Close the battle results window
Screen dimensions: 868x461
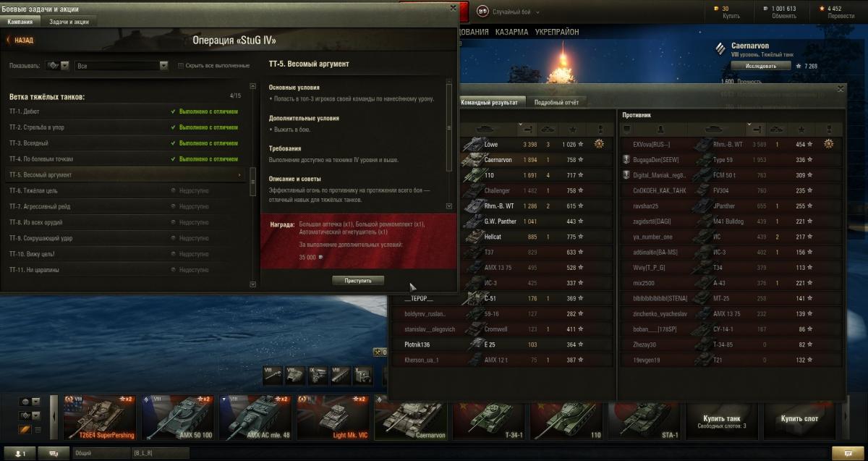tap(840, 89)
